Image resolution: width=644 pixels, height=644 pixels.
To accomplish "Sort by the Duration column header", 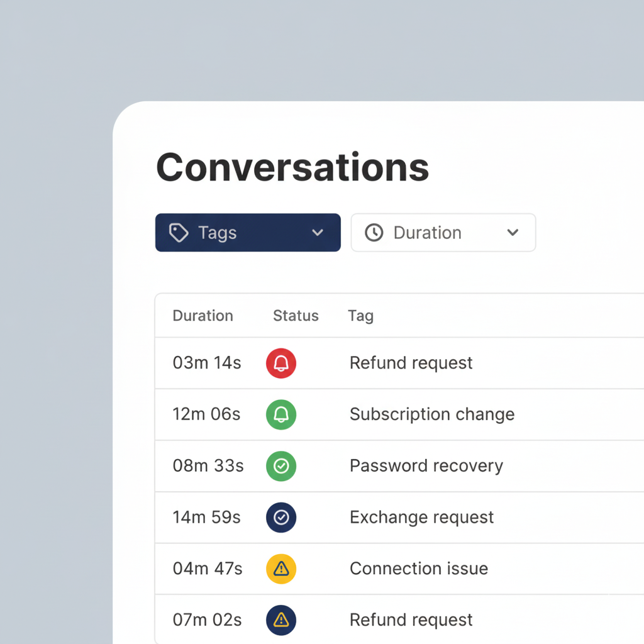I will pyautogui.click(x=203, y=316).
